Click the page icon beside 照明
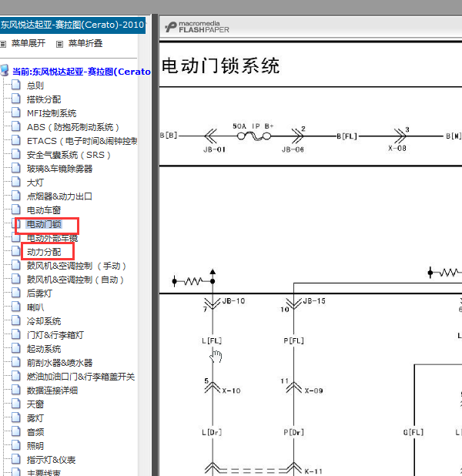The width and height of the screenshot is (462, 476). 16,445
